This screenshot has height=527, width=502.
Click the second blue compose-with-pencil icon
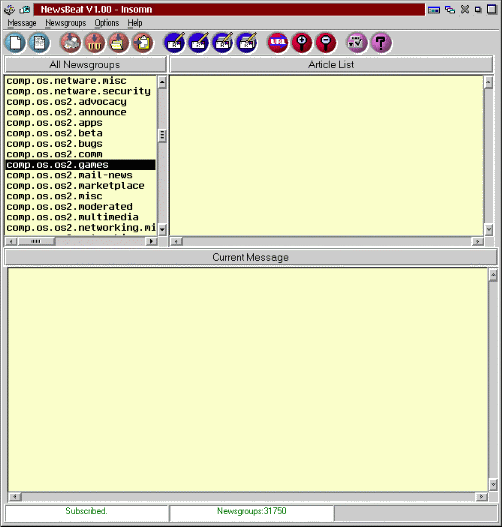coord(199,43)
